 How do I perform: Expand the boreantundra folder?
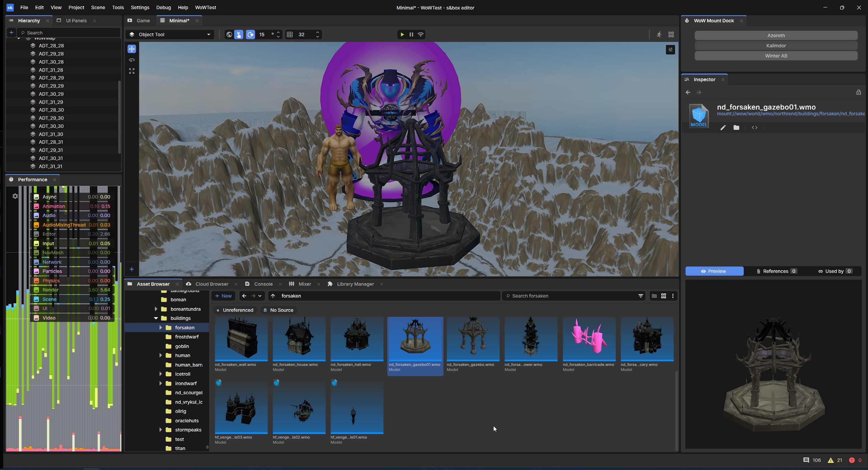pos(156,309)
